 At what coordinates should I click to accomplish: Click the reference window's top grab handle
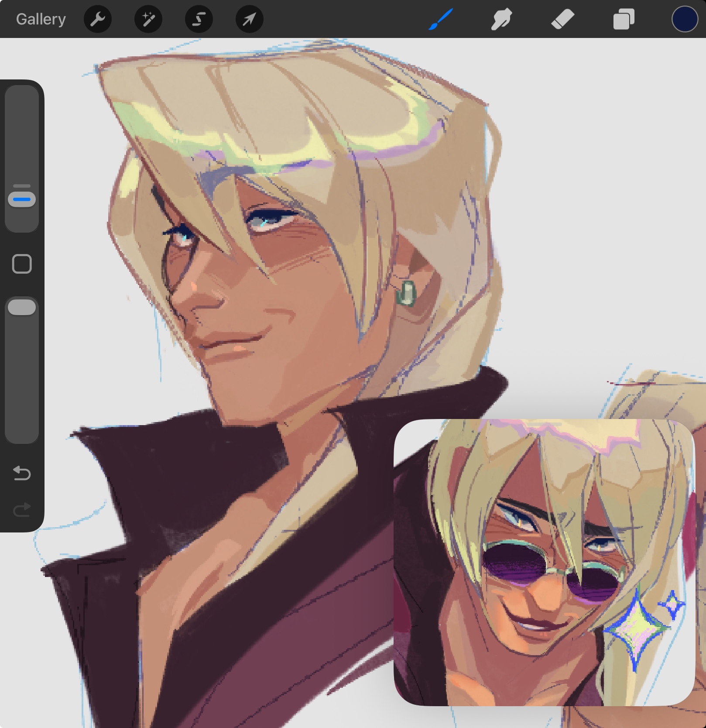pos(544,424)
